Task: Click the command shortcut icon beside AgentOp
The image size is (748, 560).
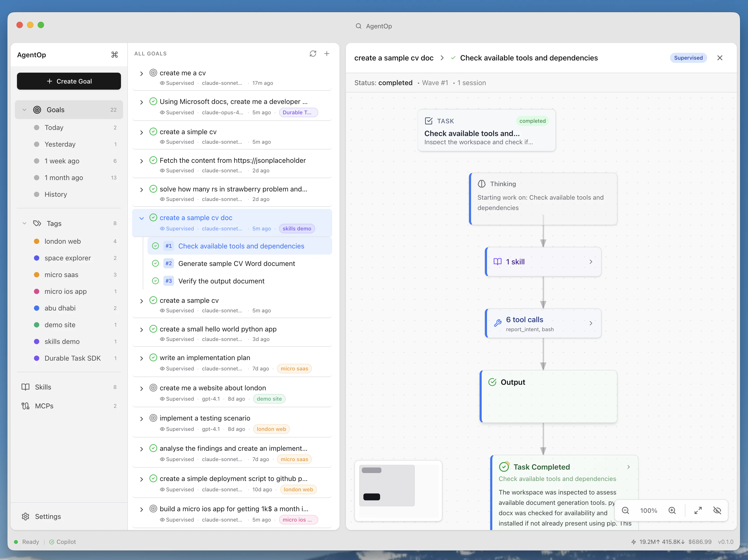Action: [x=115, y=55]
